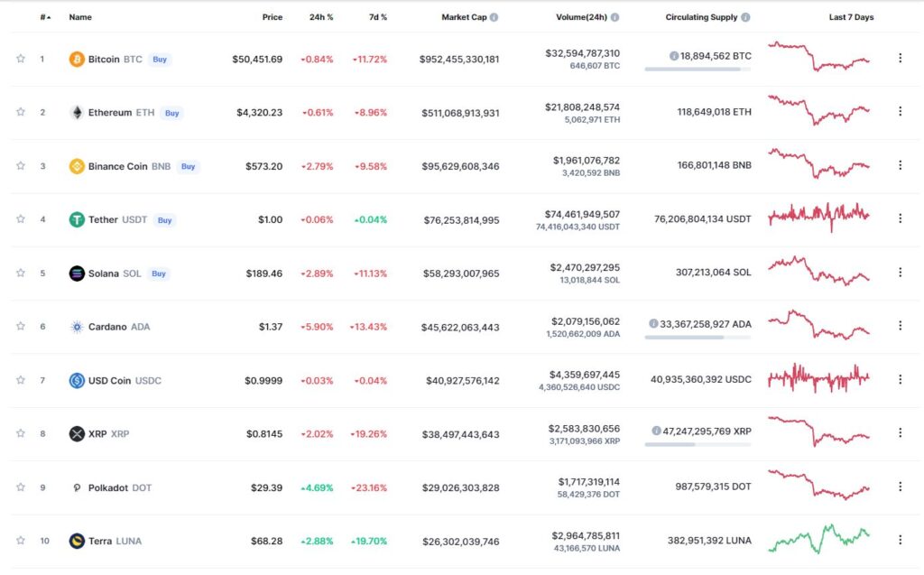Click the Bitcoin circulating supply progress bar
Image resolution: width=924 pixels, height=575 pixels.
(698, 70)
